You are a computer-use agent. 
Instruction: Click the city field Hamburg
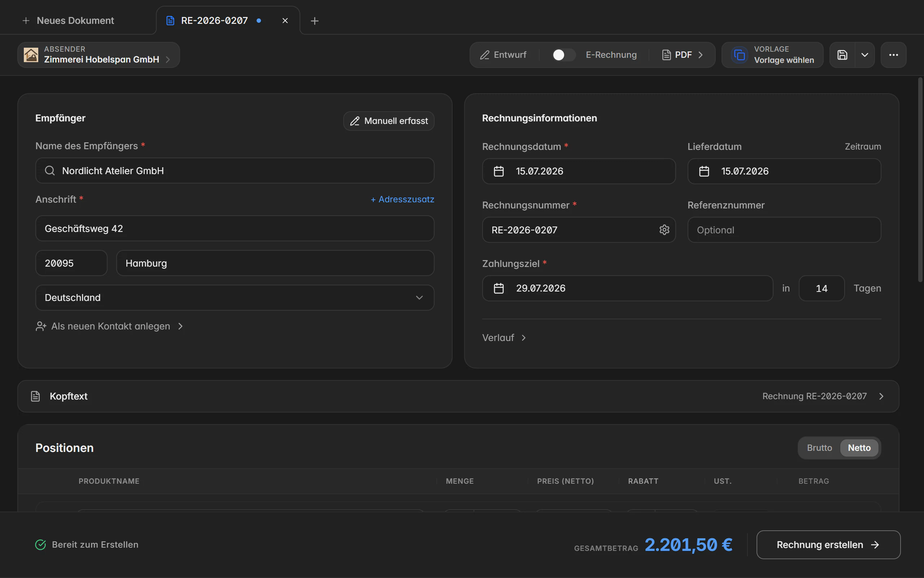tap(275, 263)
